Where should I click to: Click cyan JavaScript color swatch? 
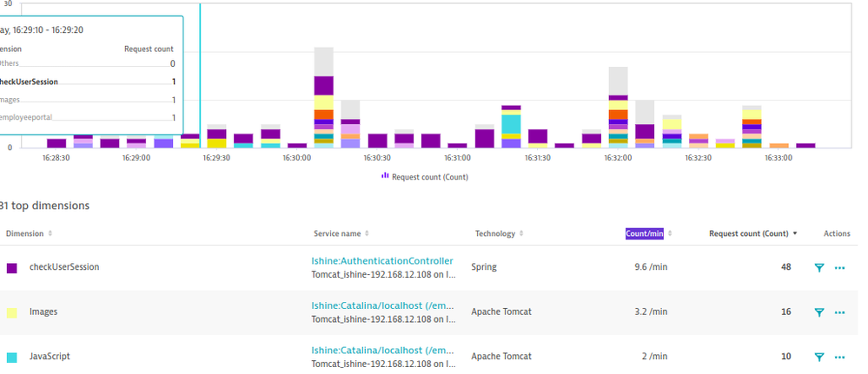point(11,358)
